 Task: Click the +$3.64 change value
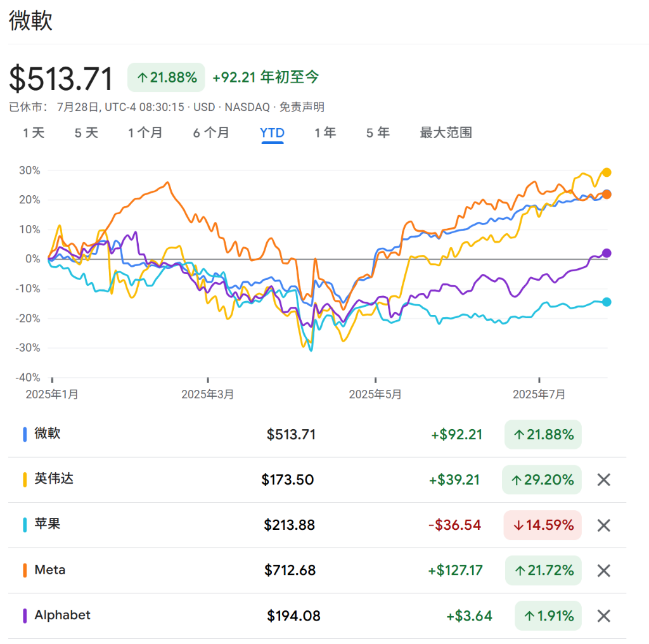tap(470, 616)
